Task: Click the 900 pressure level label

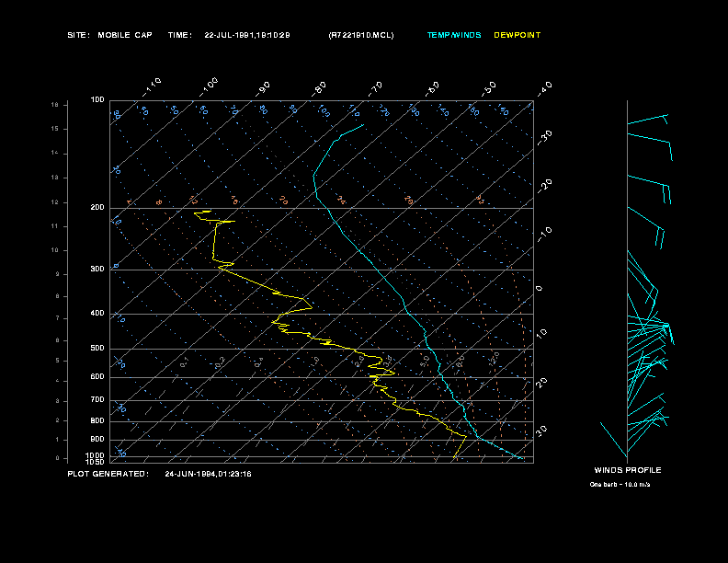Action: tap(97, 440)
